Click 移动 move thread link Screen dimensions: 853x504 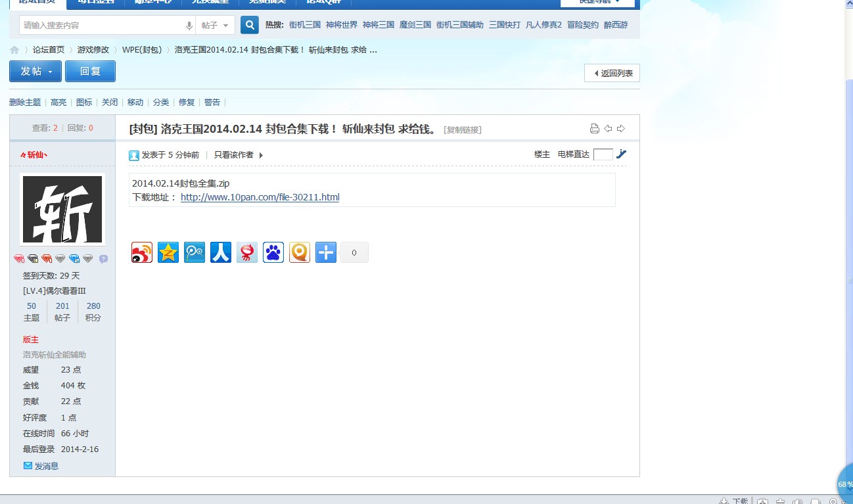[135, 103]
